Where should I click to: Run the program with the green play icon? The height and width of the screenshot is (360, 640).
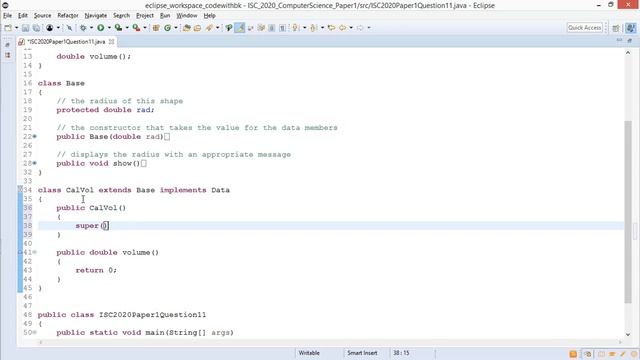tap(100, 28)
